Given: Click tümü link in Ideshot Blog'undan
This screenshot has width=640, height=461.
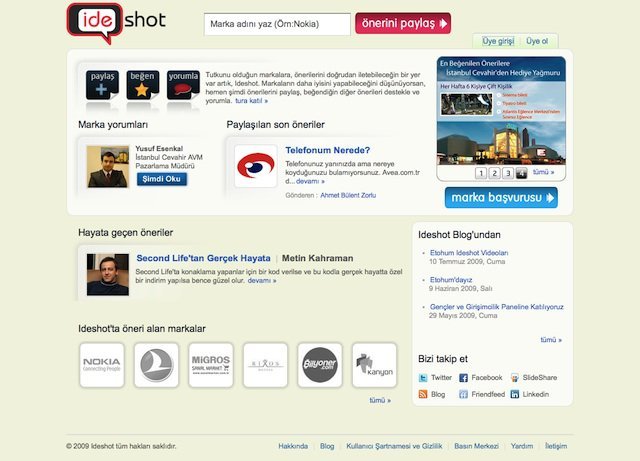Looking at the screenshot, I should 551,340.
